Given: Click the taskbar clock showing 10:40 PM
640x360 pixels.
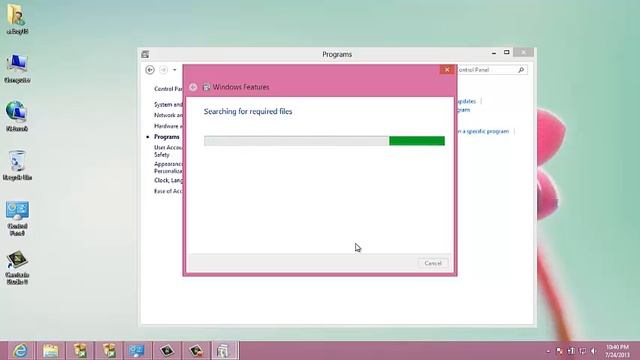Looking at the screenshot, I should coord(617,351).
